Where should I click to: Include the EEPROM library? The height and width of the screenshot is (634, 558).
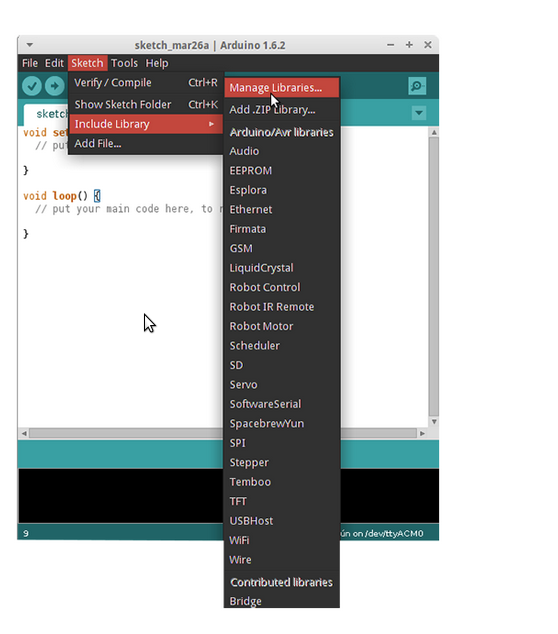pos(281,171)
